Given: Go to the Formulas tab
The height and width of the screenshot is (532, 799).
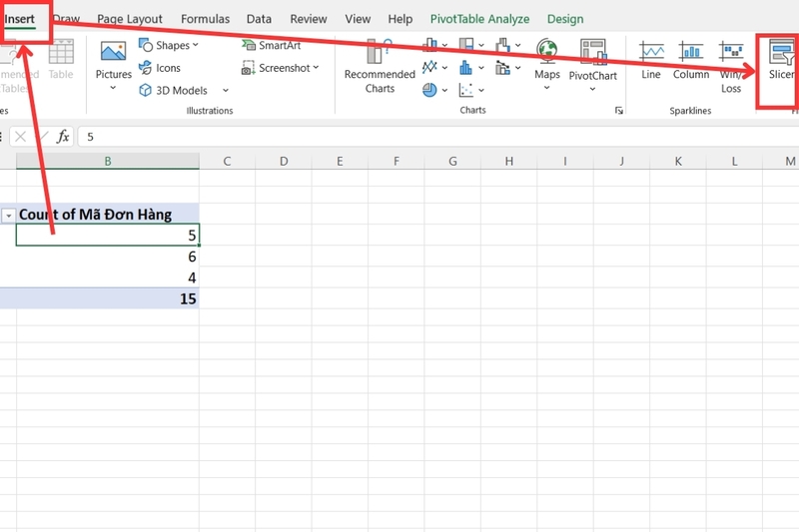Looking at the screenshot, I should pyautogui.click(x=205, y=19).
